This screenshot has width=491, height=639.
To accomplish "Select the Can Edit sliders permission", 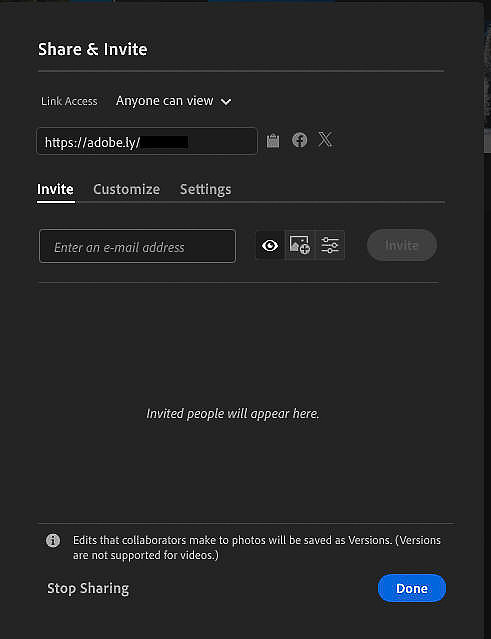I will point(330,245).
